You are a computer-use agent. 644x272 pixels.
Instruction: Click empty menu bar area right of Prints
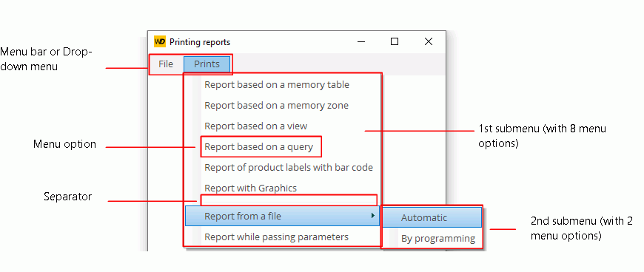coord(339,64)
